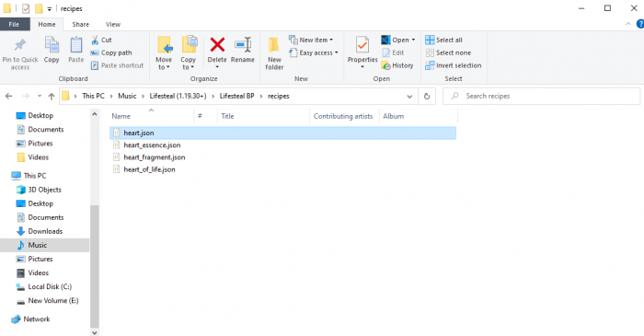Open Network in navigation pane
This screenshot has width=644, height=336.
(x=30, y=319)
